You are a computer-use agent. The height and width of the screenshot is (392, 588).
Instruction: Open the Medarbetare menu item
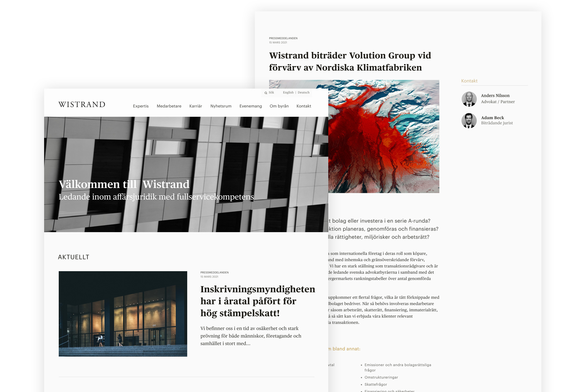pyautogui.click(x=169, y=106)
